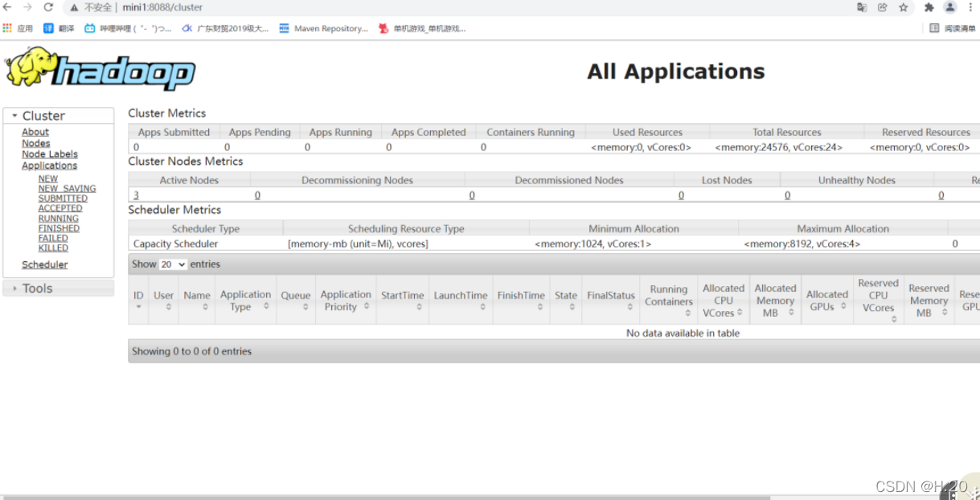980x500 pixels.
Task: Click the horizontal scrollbar at page bottom
Action: click(386, 498)
